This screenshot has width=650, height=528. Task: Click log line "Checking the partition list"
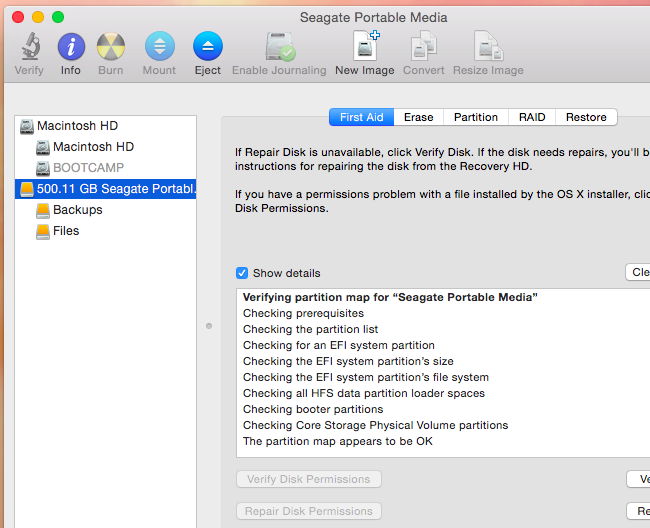coord(310,329)
